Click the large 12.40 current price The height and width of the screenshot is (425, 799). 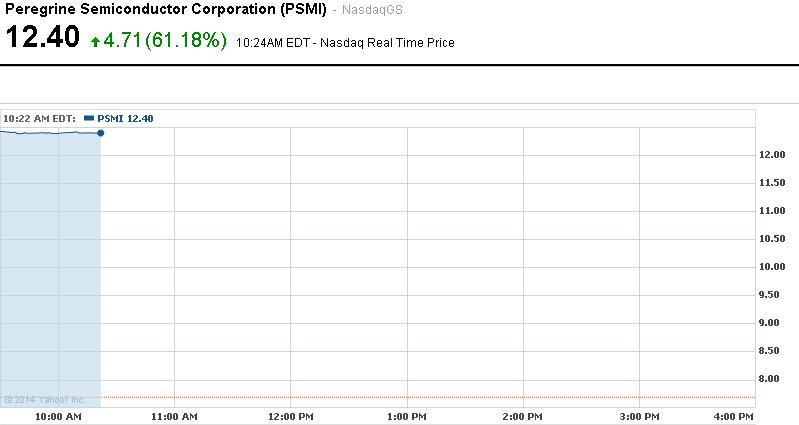point(42,39)
